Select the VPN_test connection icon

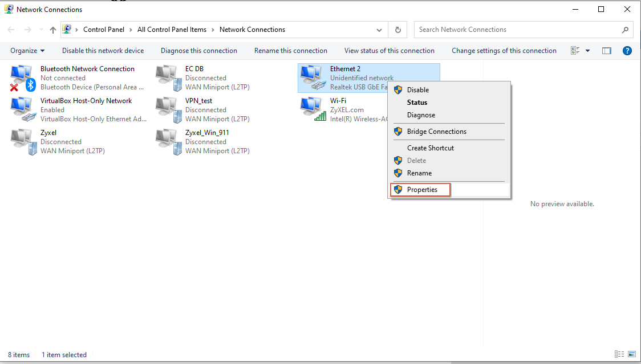click(x=168, y=109)
